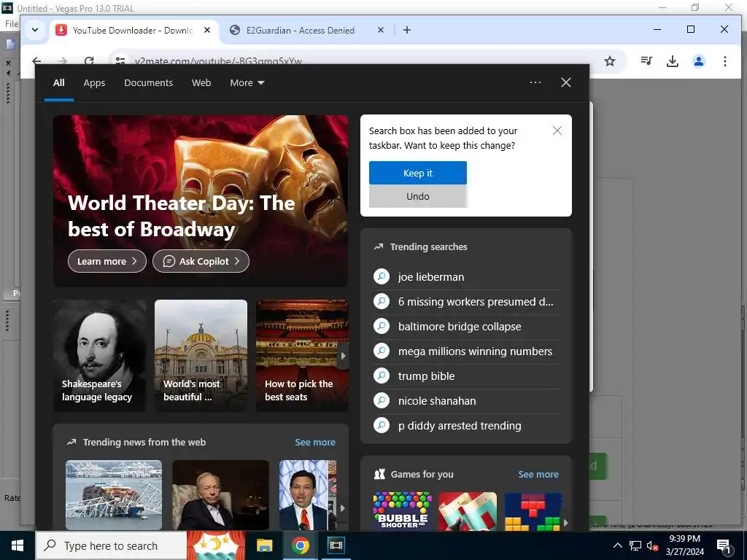
Task: Open the network status tray icon
Action: tap(635, 545)
